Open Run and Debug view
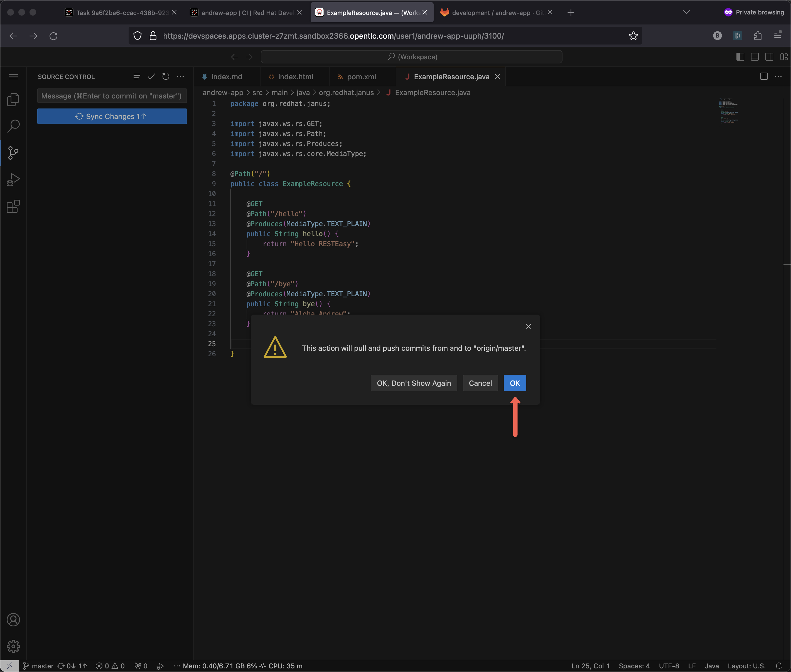 pyautogui.click(x=13, y=180)
